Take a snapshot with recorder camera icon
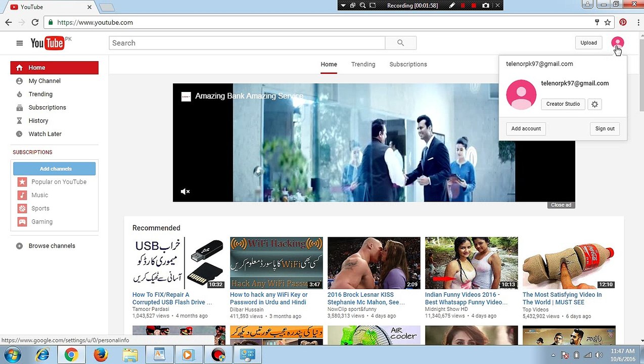644x364 pixels. pyautogui.click(x=486, y=6)
